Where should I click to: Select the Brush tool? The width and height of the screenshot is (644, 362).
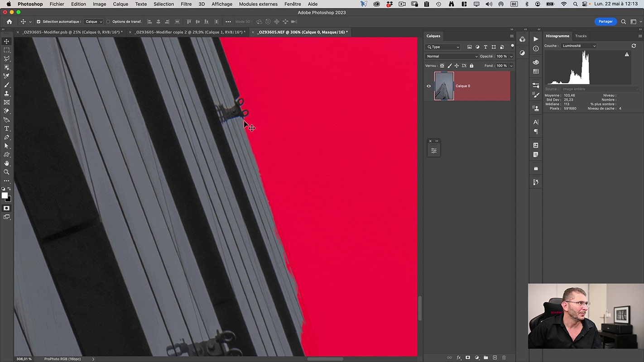pos(6,85)
